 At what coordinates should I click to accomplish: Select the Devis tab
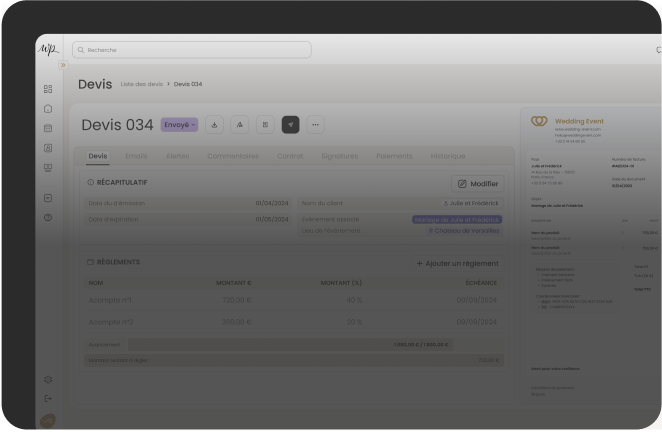click(98, 156)
